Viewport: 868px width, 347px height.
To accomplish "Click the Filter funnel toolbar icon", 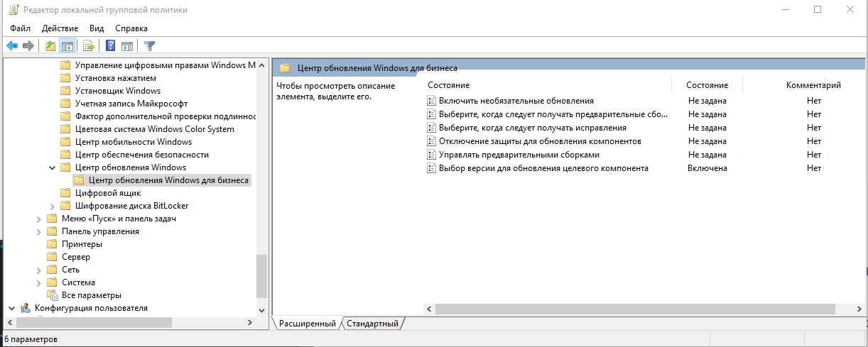I will click(149, 46).
